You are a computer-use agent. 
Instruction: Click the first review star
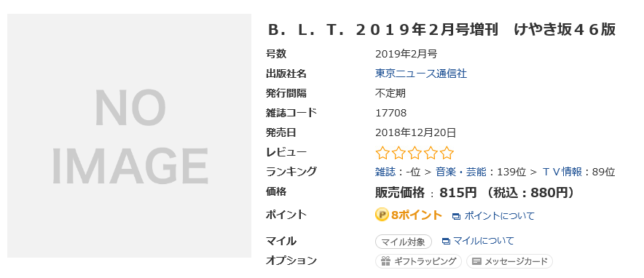point(382,153)
